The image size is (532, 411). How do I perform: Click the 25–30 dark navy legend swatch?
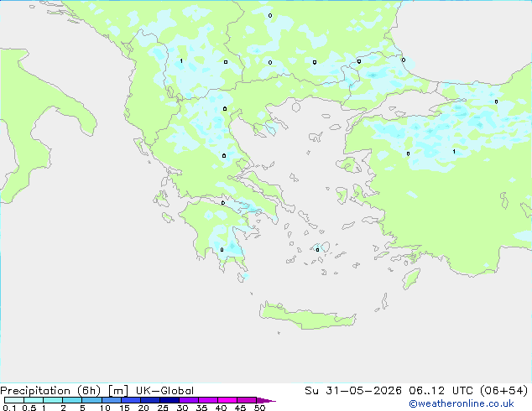[x=170, y=400]
